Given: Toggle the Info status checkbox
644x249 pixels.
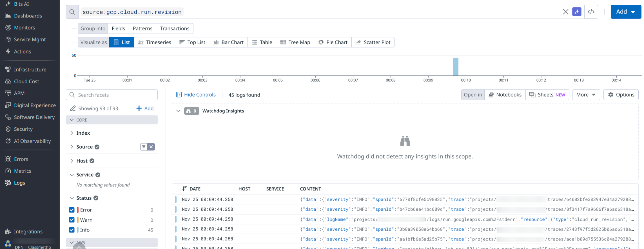Looking at the screenshot, I should point(72,230).
